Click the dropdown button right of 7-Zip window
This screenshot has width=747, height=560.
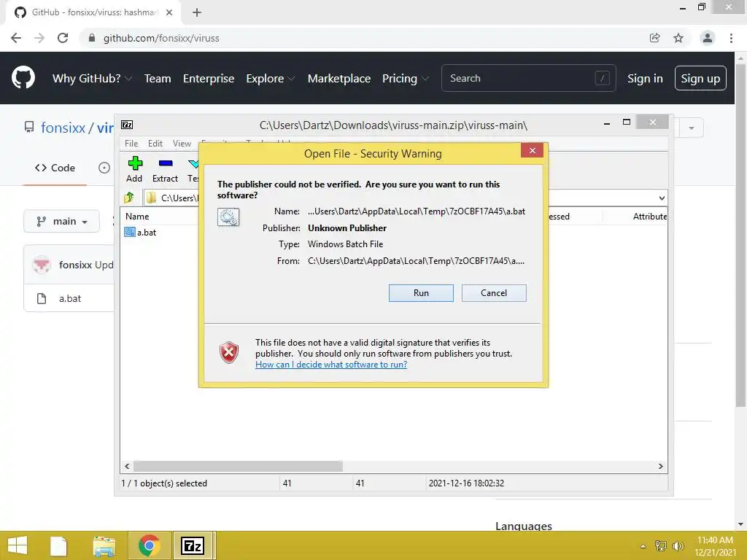(691, 128)
